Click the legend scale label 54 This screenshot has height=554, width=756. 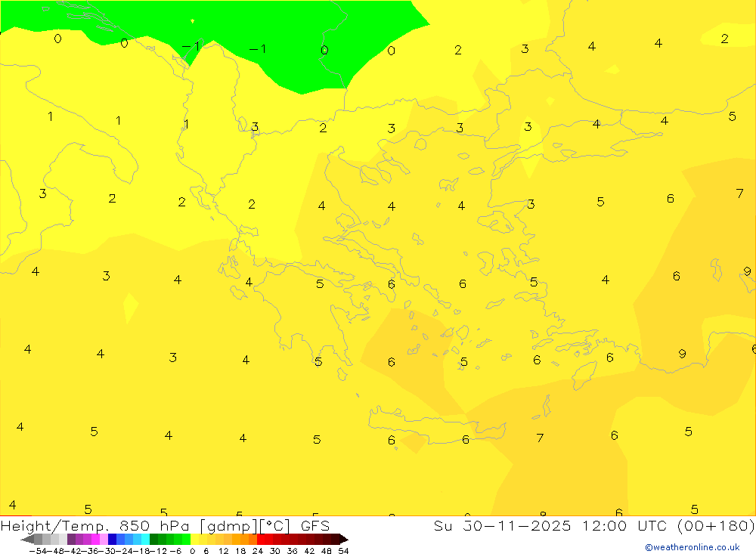343,551
